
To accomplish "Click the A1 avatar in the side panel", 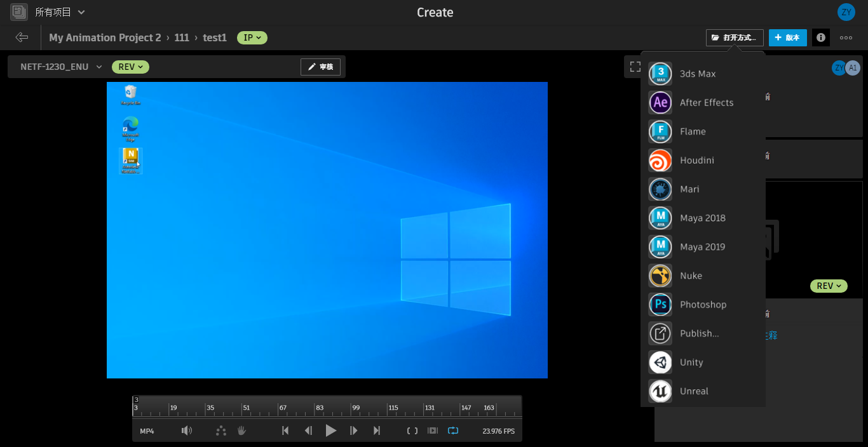I will point(853,67).
